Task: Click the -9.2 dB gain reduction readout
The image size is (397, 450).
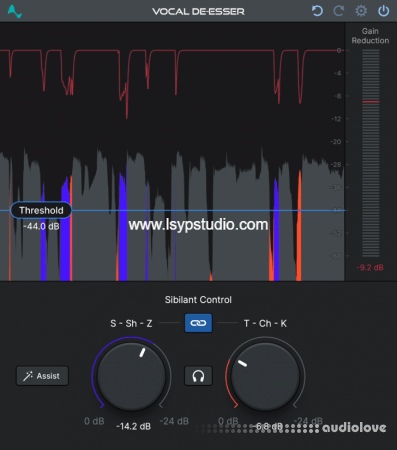Action: pos(370,268)
